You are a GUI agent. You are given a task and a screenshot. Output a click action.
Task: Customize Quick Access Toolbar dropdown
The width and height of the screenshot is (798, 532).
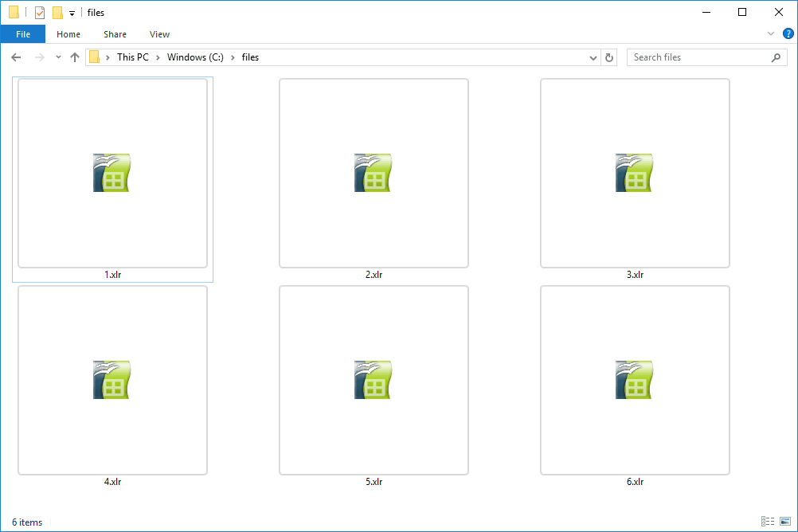[x=72, y=14]
